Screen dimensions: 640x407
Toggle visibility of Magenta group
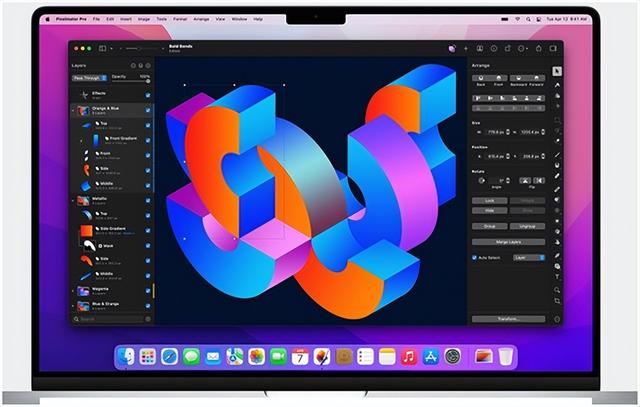[x=148, y=291]
